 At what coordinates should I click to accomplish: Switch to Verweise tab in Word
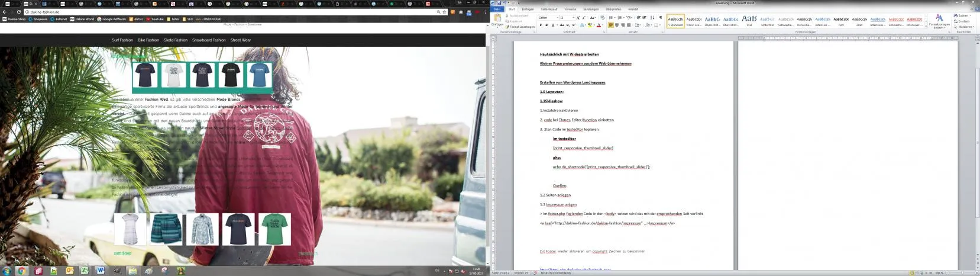[x=570, y=9]
